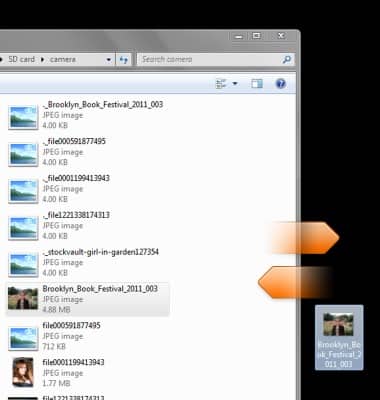
Task: Click the refresh button beside address bar
Action: [124, 60]
